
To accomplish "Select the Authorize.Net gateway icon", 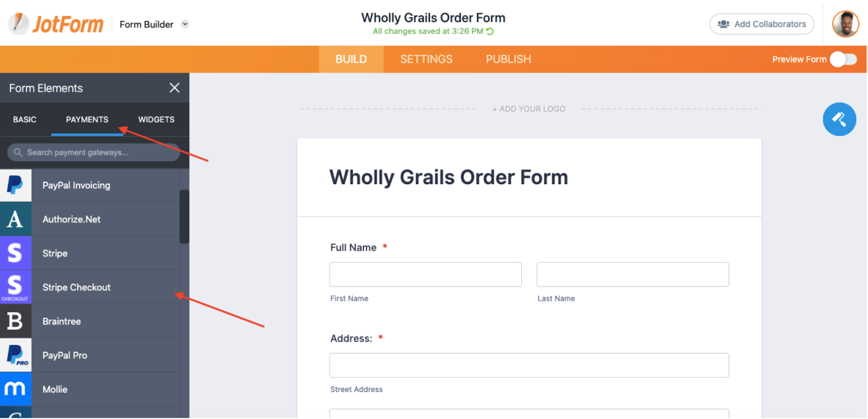I will (15, 219).
